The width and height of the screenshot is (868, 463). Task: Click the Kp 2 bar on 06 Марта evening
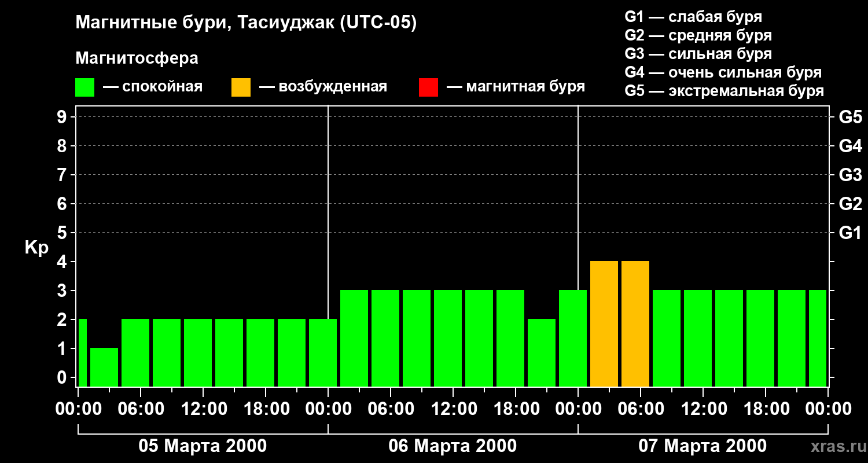pos(542,352)
